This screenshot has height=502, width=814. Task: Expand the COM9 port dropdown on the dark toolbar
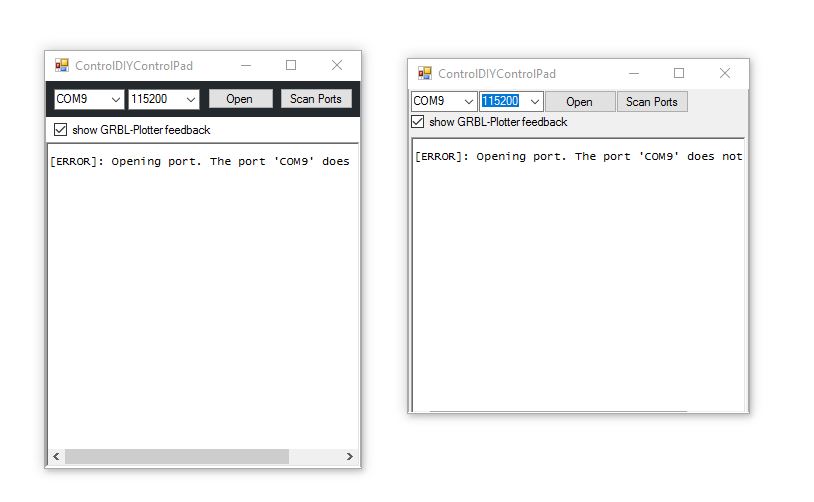tap(115, 99)
